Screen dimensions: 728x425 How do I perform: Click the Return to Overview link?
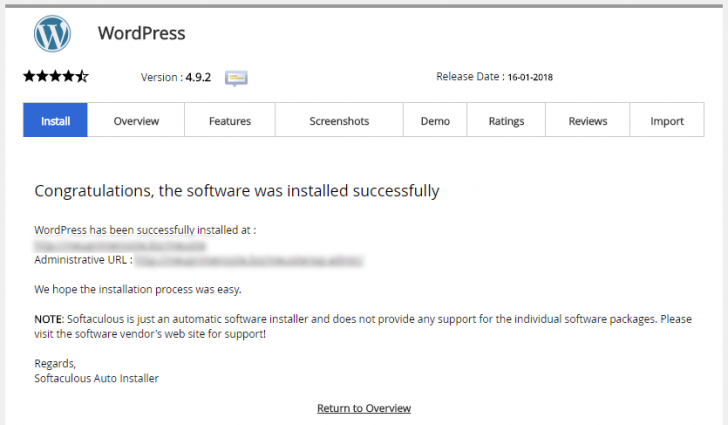364,408
